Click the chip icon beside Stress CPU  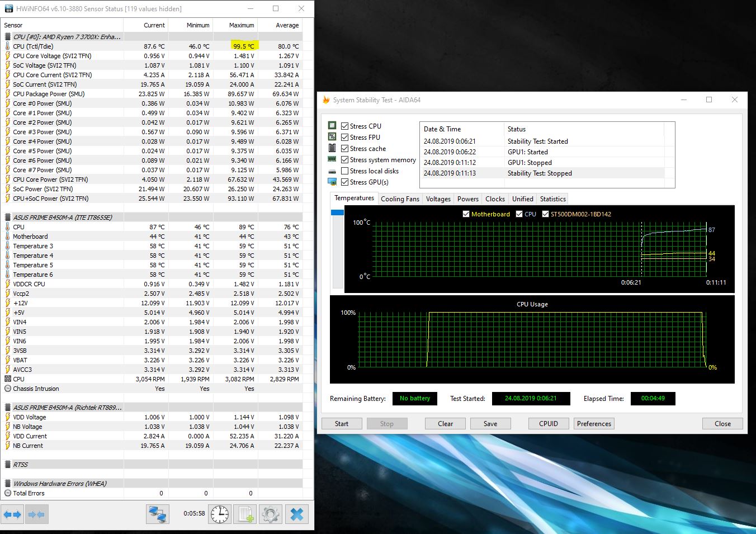point(332,126)
